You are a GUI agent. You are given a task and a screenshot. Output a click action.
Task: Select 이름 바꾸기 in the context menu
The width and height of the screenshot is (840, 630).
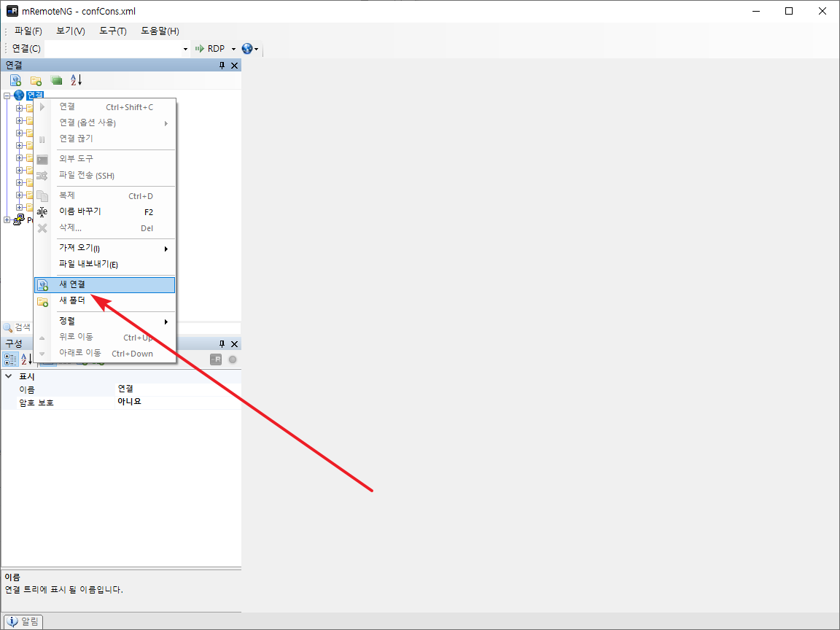[x=104, y=211]
